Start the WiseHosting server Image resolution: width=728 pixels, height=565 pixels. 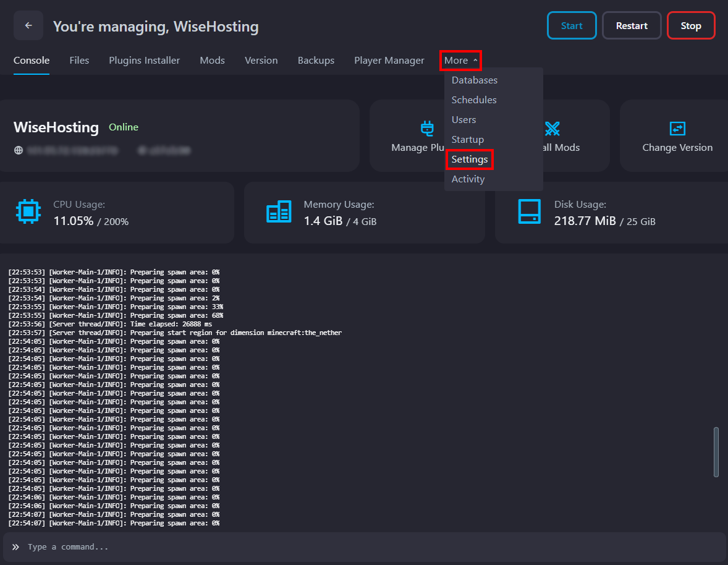tap(571, 25)
